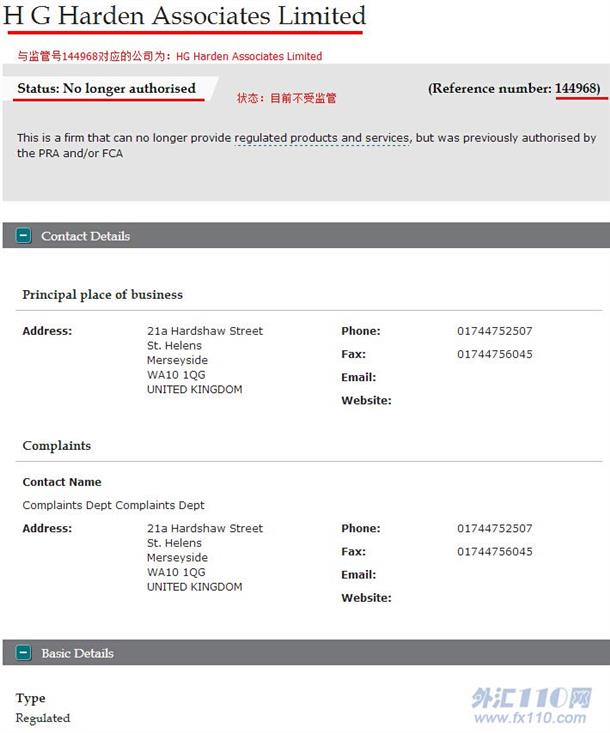Viewport: 610px width, 733px height.
Task: Click the complaints Email label
Action: (x=359, y=575)
